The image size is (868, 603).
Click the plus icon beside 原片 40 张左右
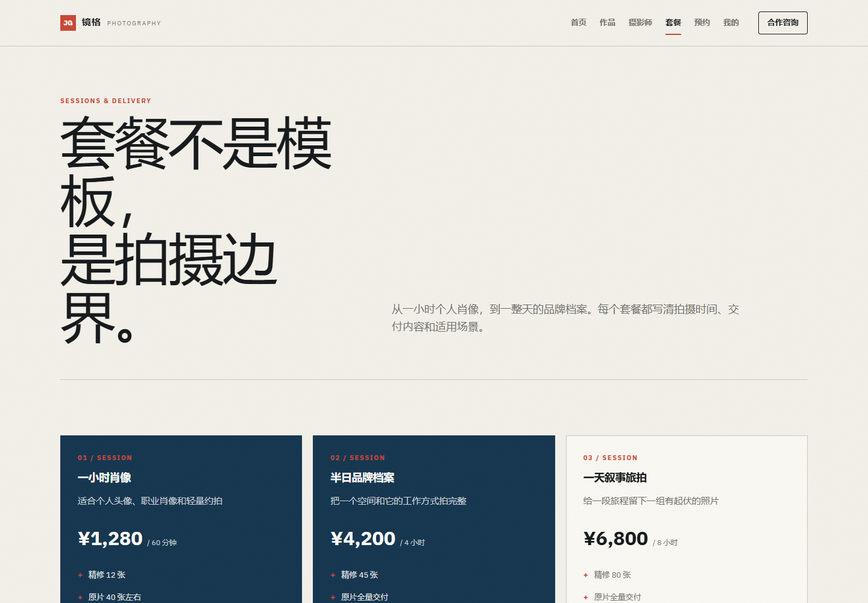click(80, 598)
